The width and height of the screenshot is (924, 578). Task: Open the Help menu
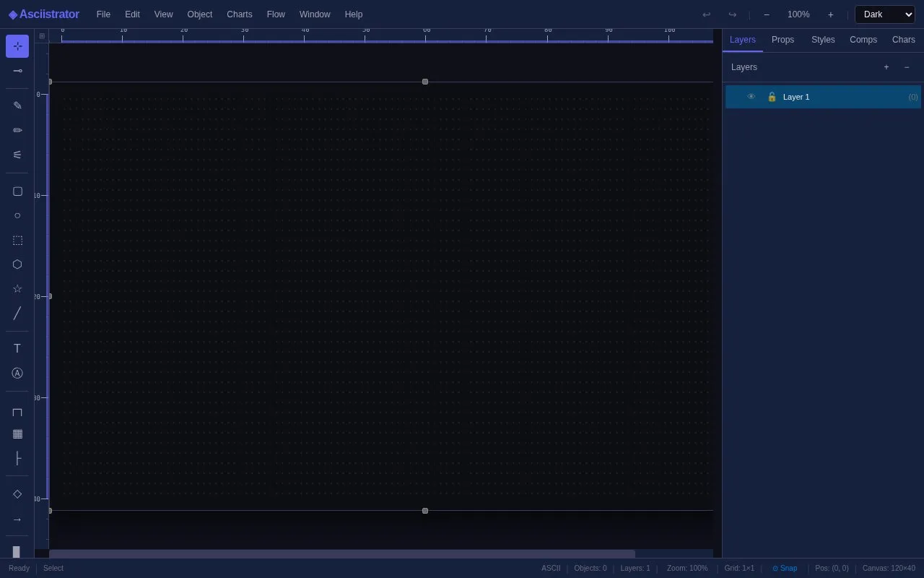[x=354, y=14]
